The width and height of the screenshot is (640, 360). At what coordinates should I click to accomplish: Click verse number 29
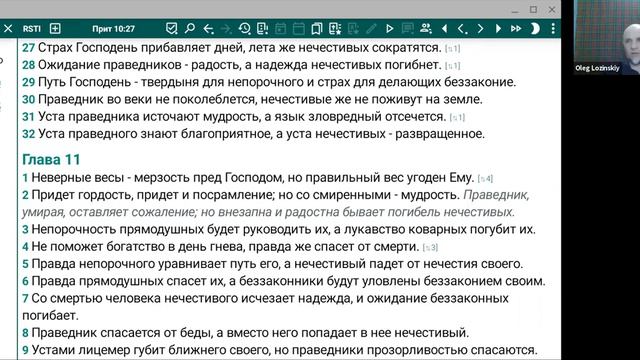[x=28, y=82]
